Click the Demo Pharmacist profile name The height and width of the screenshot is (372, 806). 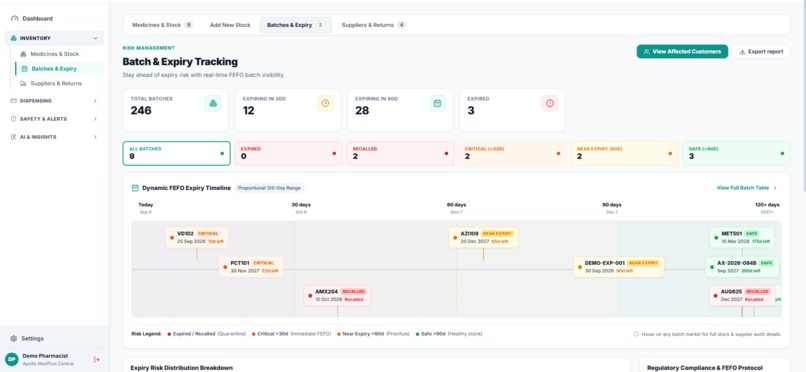45,356
